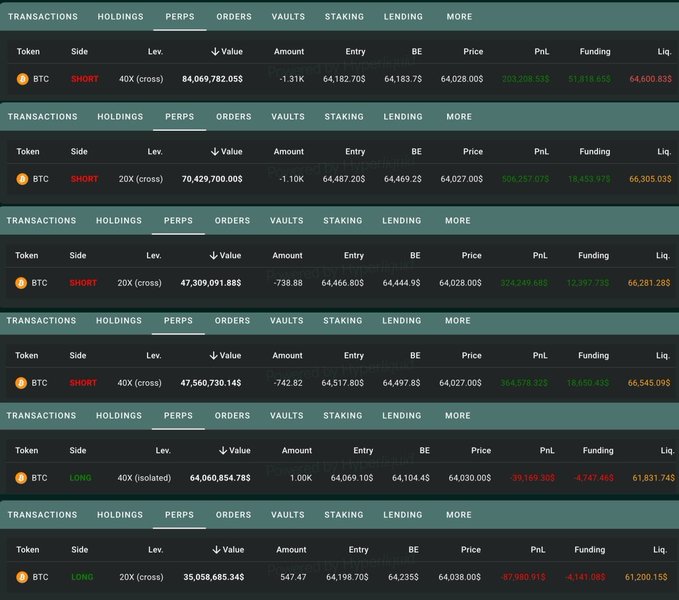Click the 64,060,854.78$ position value
Screen dimensions: 679x600
[x=220, y=478]
